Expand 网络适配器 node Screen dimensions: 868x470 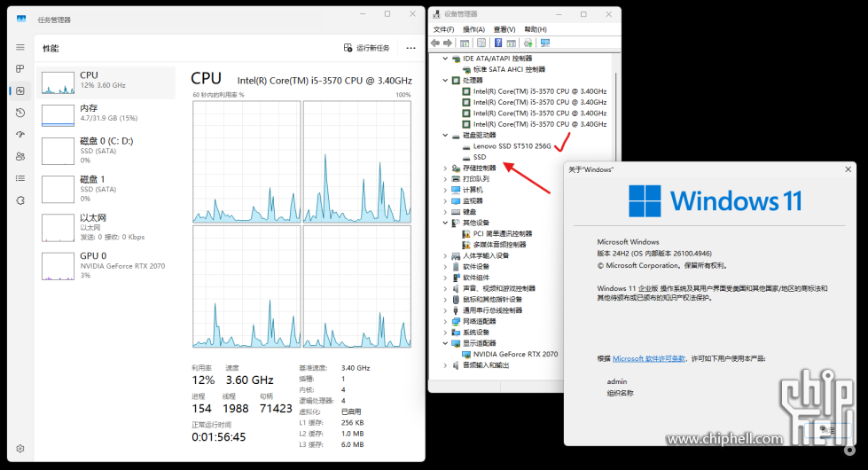(445, 321)
